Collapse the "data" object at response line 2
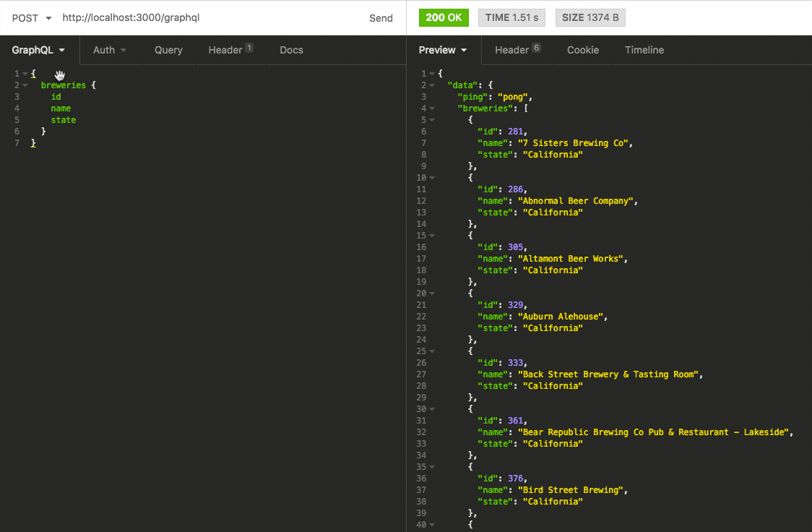This screenshot has width=812, height=532. (432, 85)
